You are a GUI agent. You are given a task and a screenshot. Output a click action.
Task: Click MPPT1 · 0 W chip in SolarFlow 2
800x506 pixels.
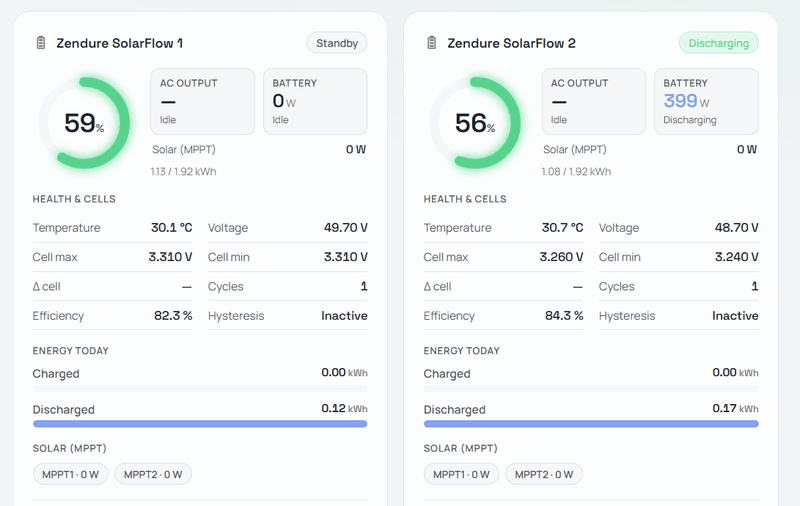[461, 474]
